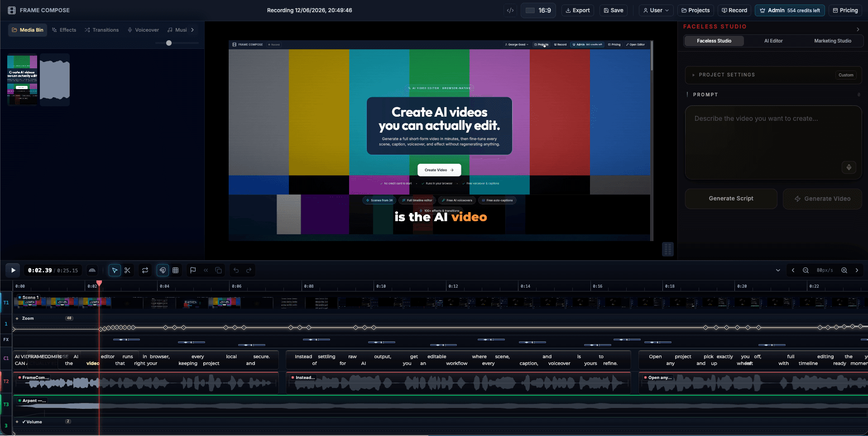Switch to the Media Bin tab

(x=28, y=30)
